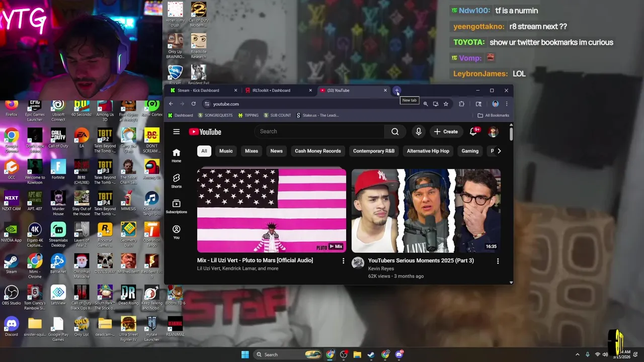Select the Alternative Hip Hop chip
Viewport: 644px width, 362px height.
coord(428,151)
